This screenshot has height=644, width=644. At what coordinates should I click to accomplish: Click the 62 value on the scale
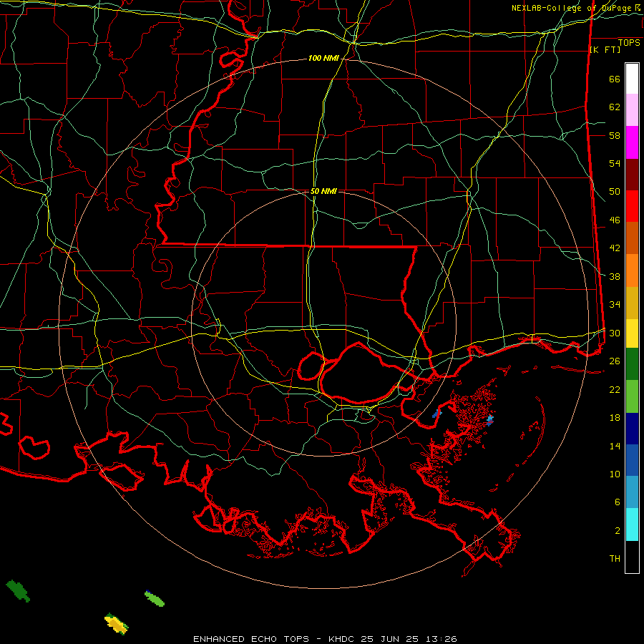[x=615, y=107]
